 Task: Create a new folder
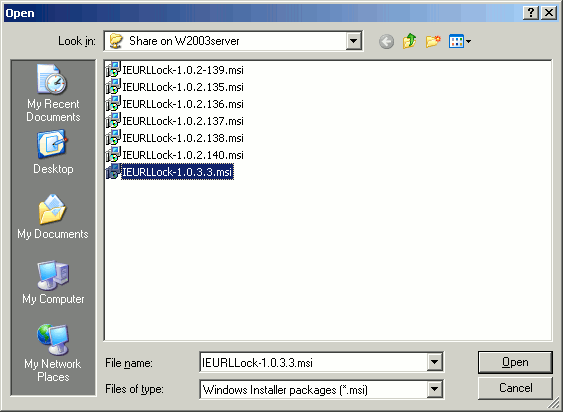click(433, 41)
